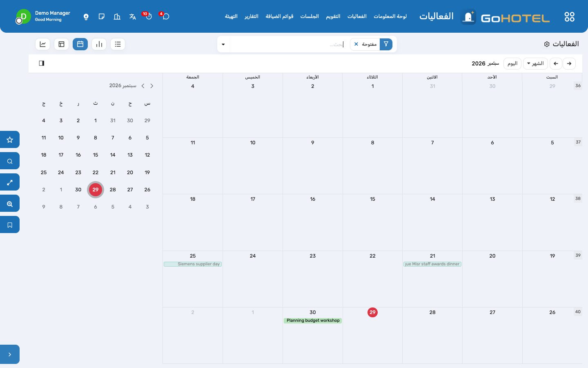Click the left arrow navigation button
This screenshot has width=588, height=368.
[556, 63]
